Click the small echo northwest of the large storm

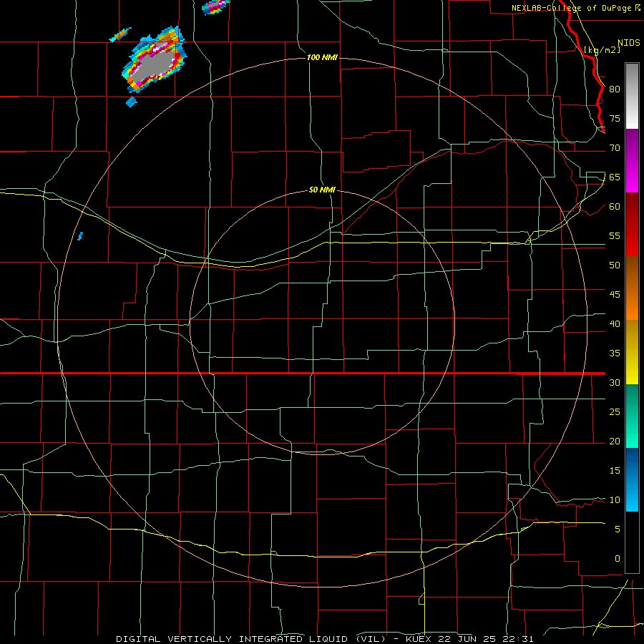click(120, 35)
